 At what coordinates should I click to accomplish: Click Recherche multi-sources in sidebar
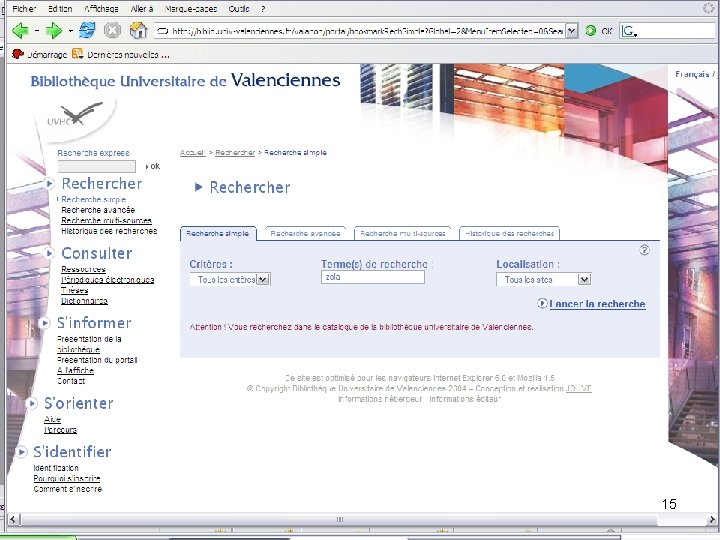pos(107,220)
